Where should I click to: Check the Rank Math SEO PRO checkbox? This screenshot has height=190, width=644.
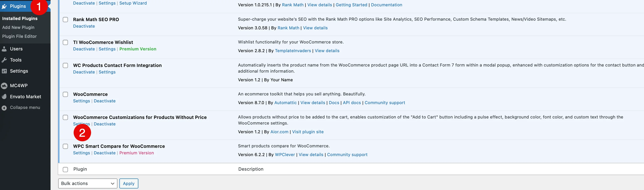65,20
